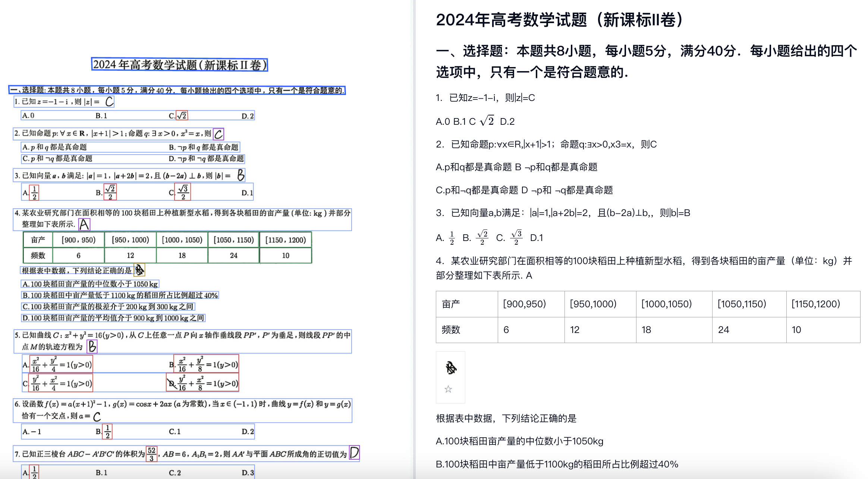
Task: Select handwritten answer A box on question 4
Action: tap(84, 224)
